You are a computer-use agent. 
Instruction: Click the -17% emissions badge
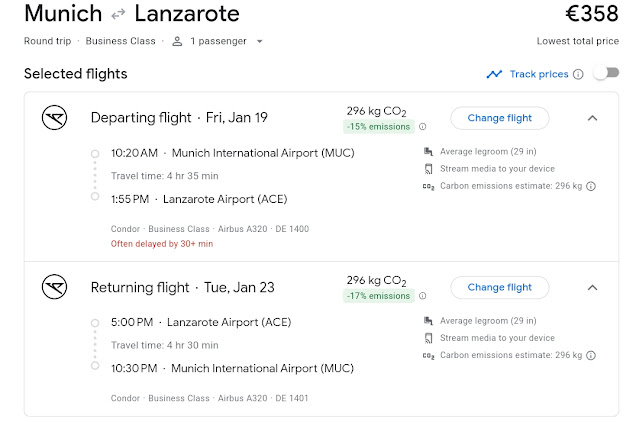[379, 297]
